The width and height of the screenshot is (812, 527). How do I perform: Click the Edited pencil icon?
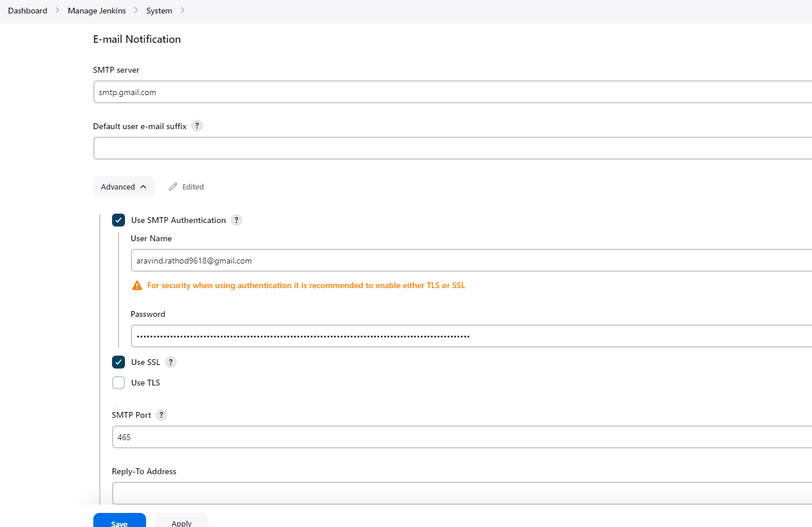click(x=173, y=187)
